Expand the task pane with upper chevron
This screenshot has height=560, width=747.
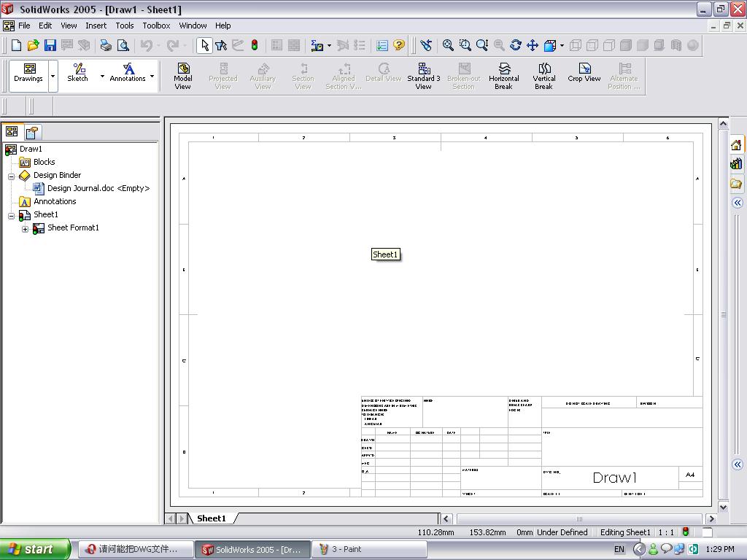pyautogui.click(x=738, y=203)
